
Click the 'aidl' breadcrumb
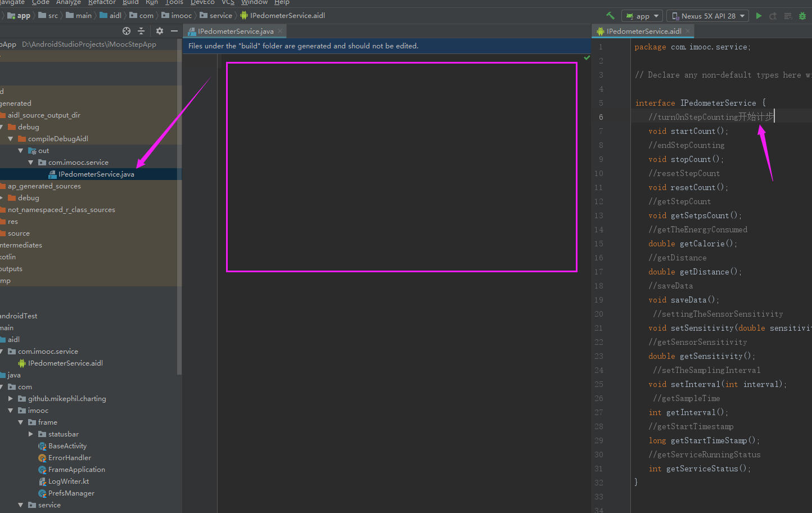click(x=111, y=16)
